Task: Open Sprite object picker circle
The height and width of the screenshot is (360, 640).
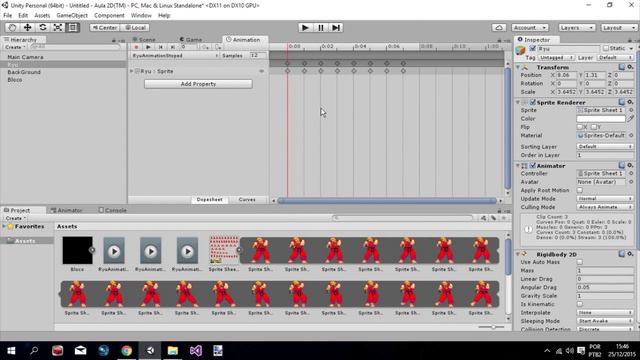Action: pyautogui.click(x=631, y=110)
